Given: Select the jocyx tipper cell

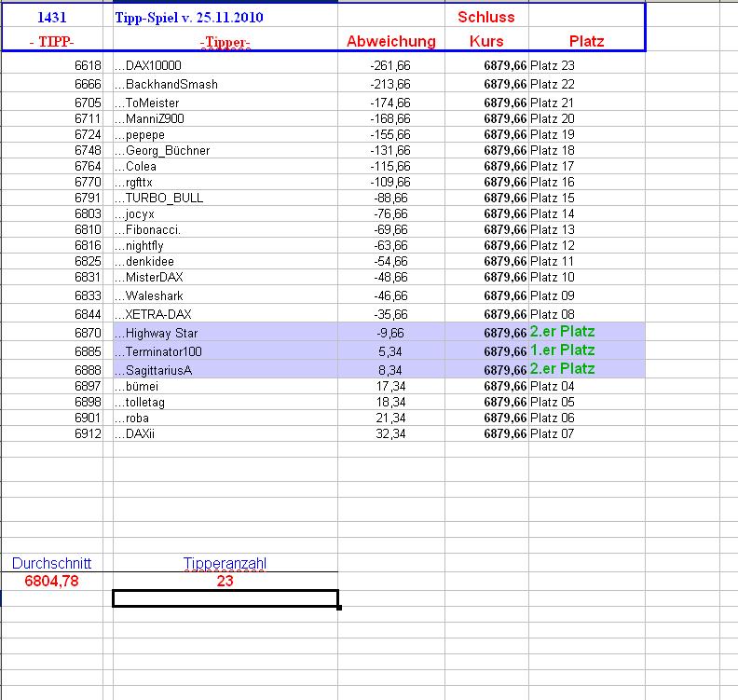Looking at the screenshot, I should coord(225,213).
